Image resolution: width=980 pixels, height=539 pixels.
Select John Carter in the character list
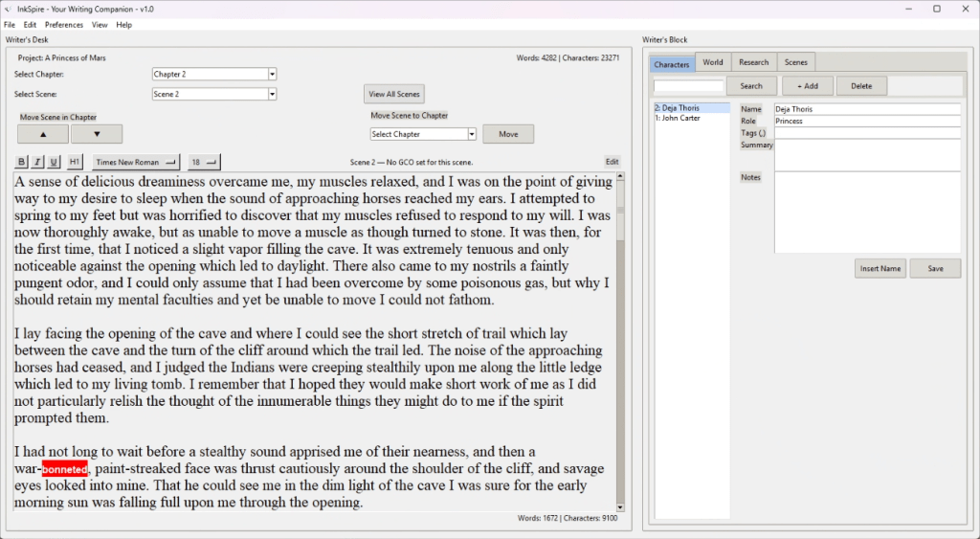[680, 119]
